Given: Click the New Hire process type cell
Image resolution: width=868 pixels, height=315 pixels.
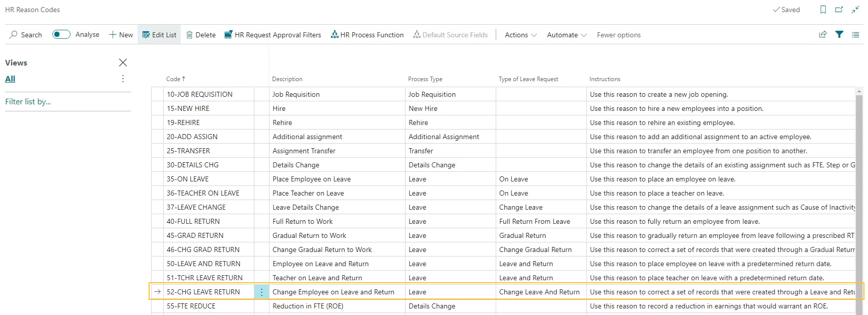Looking at the screenshot, I should [450, 108].
